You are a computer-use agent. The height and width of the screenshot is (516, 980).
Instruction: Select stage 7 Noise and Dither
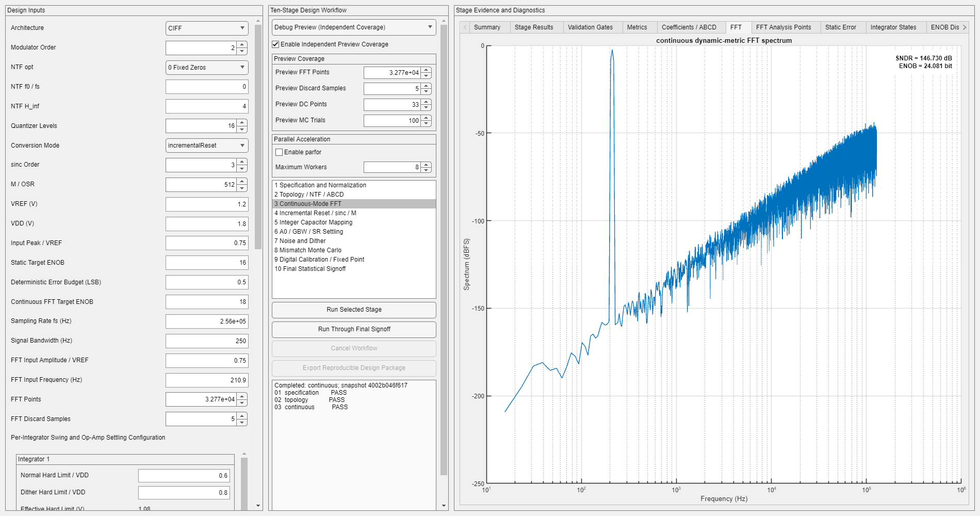click(354, 241)
